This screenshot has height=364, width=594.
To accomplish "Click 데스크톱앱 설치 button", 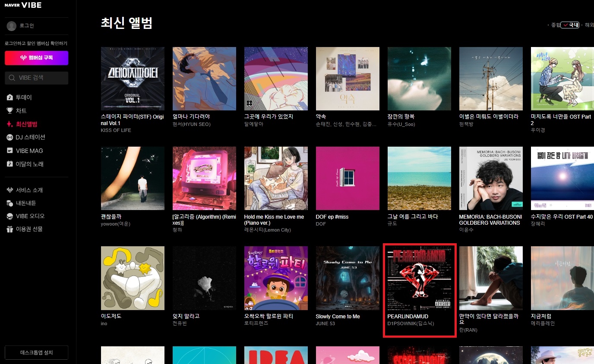I will [x=36, y=352].
